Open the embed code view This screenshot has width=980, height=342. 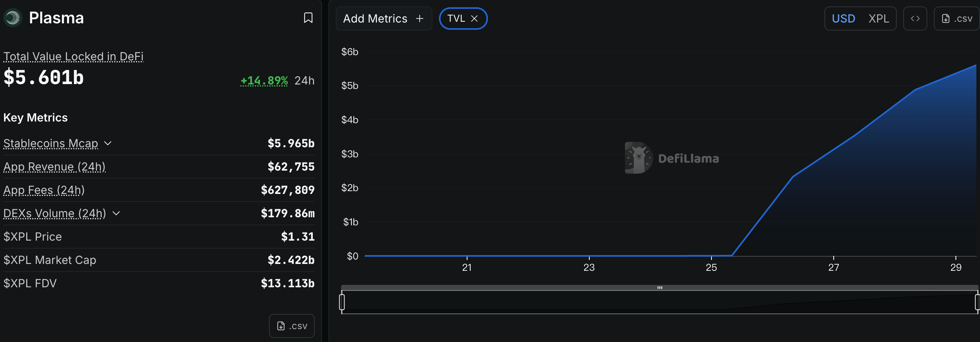point(915,18)
